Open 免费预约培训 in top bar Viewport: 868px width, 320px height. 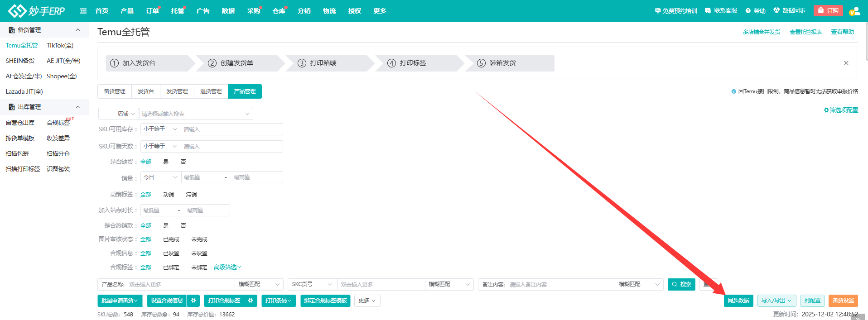pyautogui.click(x=676, y=11)
